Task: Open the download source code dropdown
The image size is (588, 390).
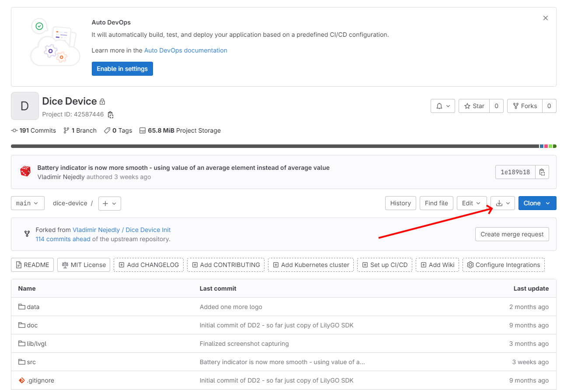Action: click(x=503, y=203)
